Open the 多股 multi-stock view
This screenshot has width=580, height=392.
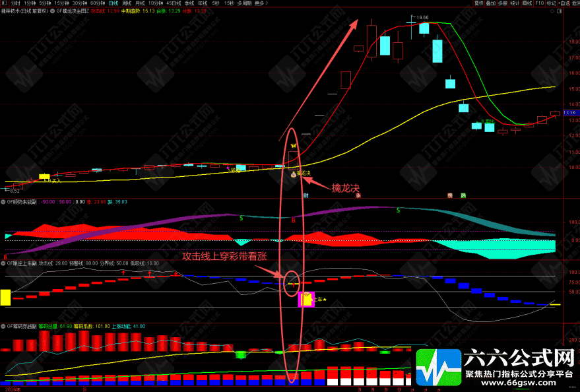tap(503, 3)
